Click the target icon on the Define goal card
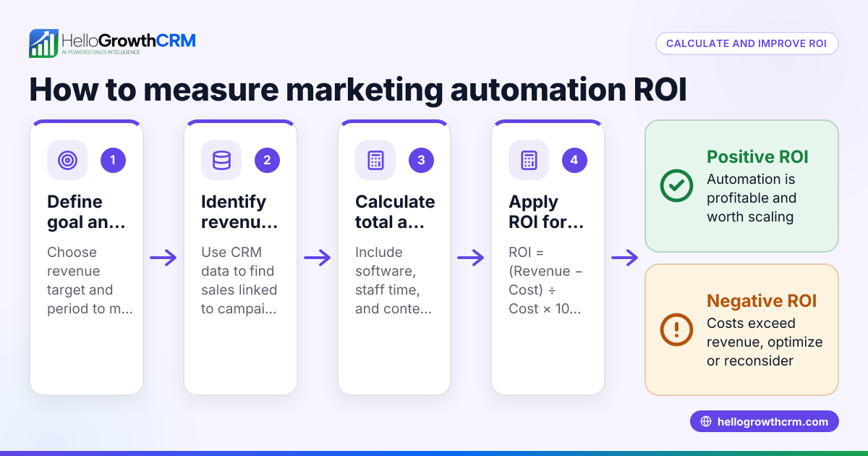Screen dimensions: 868x456 [x=67, y=160]
